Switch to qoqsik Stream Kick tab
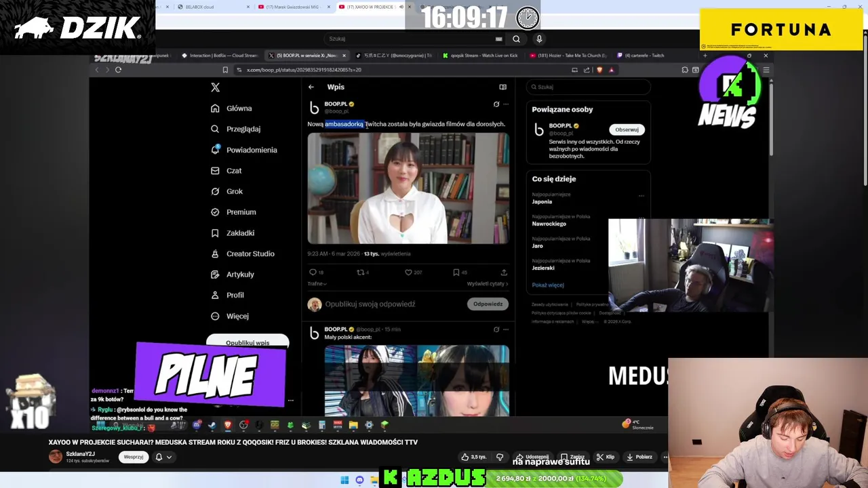Screen dimensions: 868x488 pyautogui.click(x=479, y=56)
